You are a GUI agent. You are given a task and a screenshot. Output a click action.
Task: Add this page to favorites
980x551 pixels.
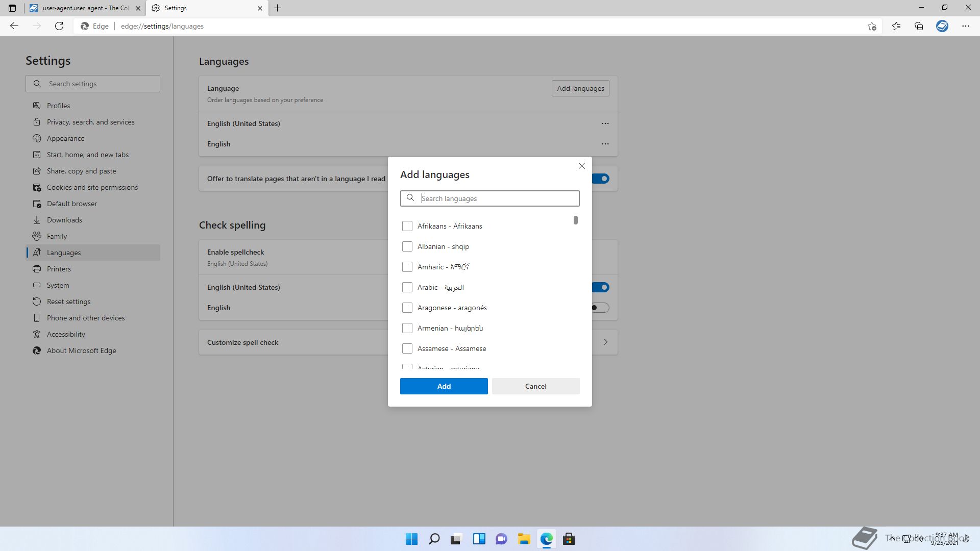[872, 26]
